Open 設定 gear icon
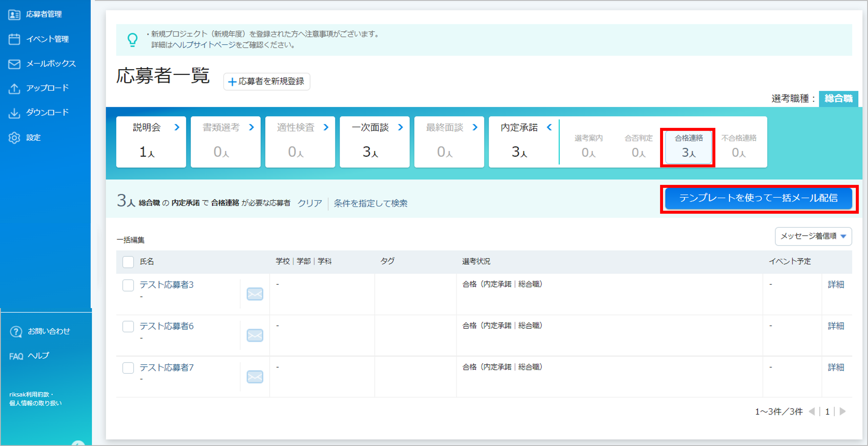868x446 pixels. tap(14, 137)
